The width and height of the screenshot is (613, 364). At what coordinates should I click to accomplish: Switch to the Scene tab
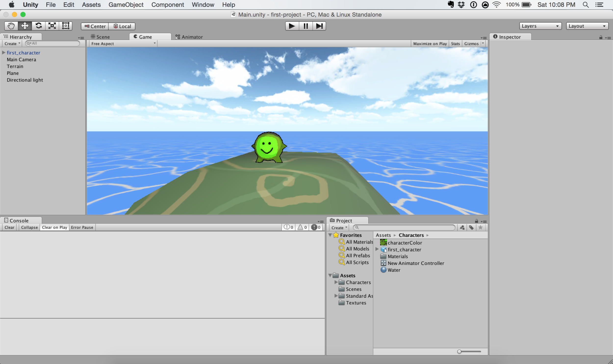(x=100, y=37)
